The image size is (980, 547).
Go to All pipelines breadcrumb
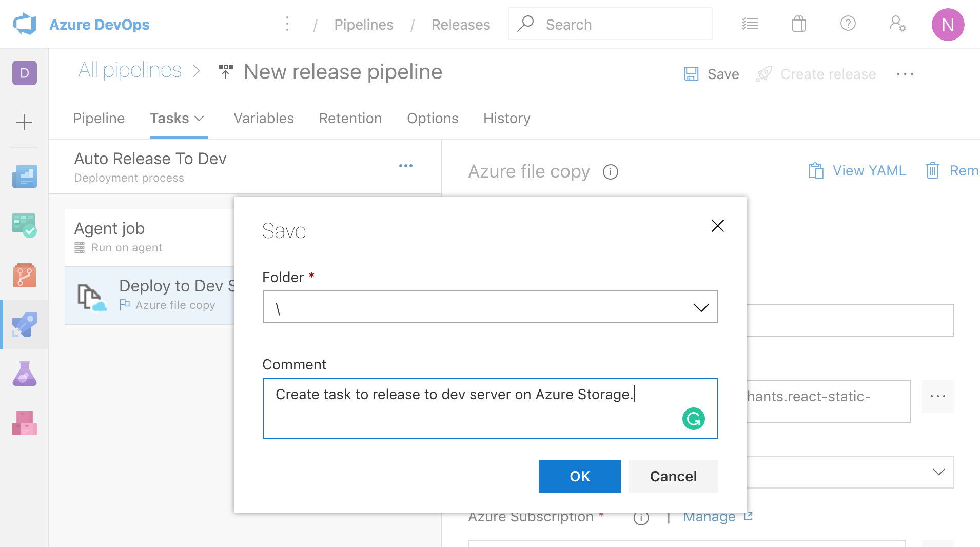(x=130, y=70)
